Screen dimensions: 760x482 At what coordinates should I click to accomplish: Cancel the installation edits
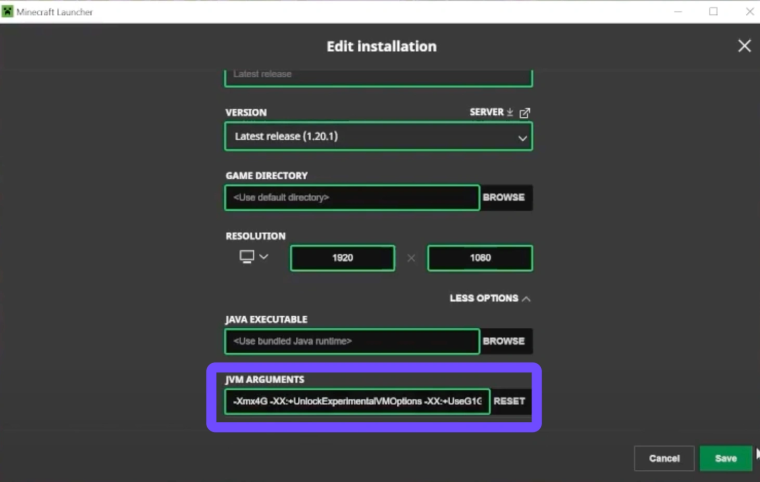664,458
